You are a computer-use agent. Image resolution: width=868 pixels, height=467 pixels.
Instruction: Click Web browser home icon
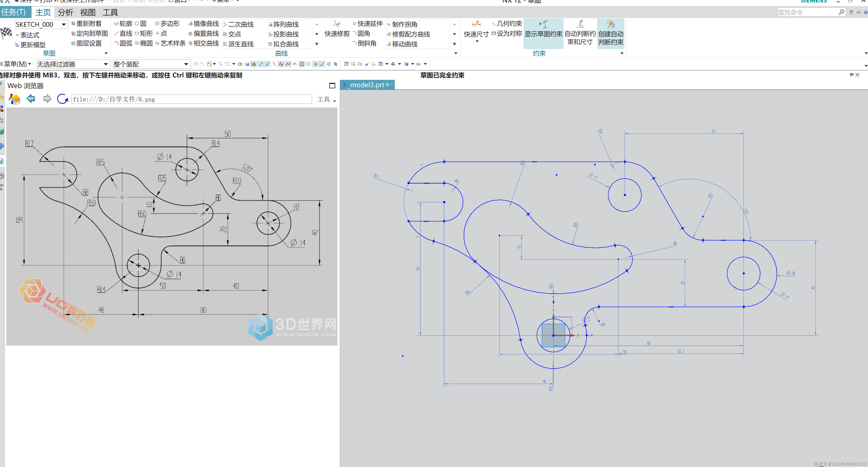pos(14,99)
